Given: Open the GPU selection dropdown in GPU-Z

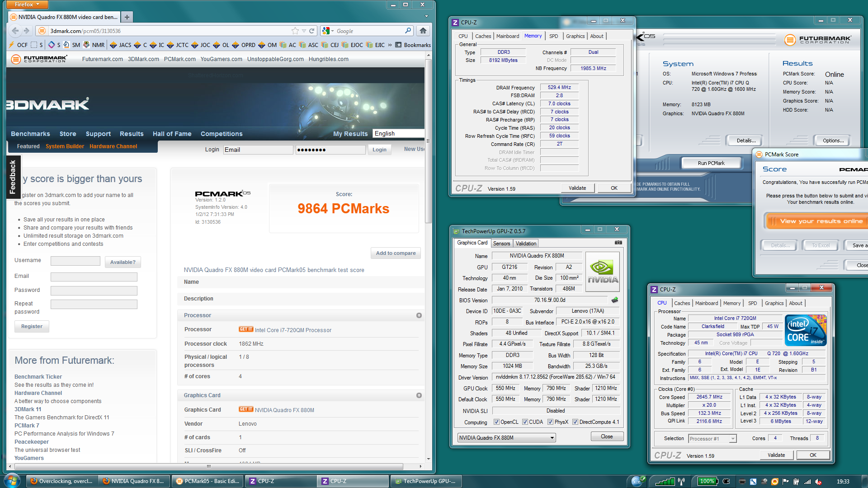Looking at the screenshot, I should [x=506, y=437].
